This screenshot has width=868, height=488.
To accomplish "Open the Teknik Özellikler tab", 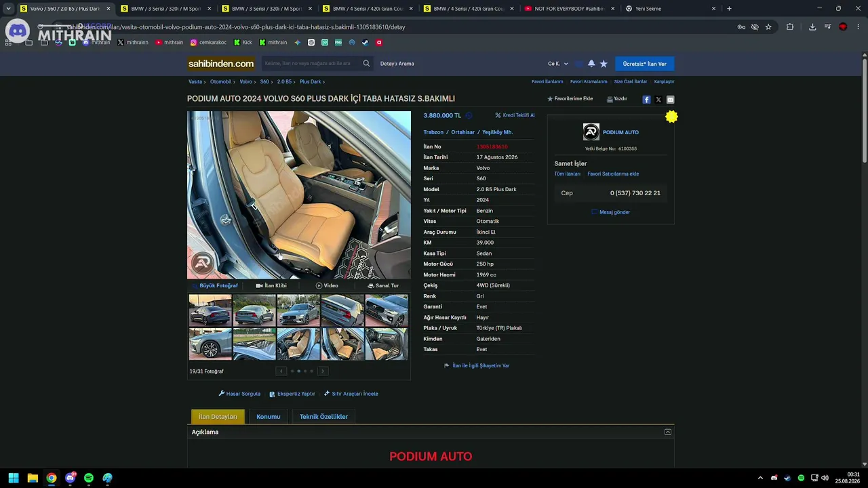I will click(x=323, y=417).
